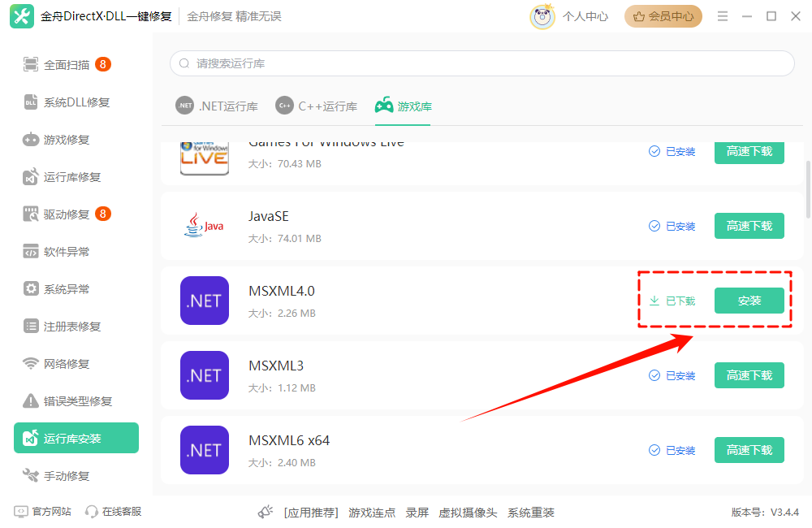The image size is (812, 528).
Task: Click the 驱动修复 driver icon
Action: click(31, 214)
